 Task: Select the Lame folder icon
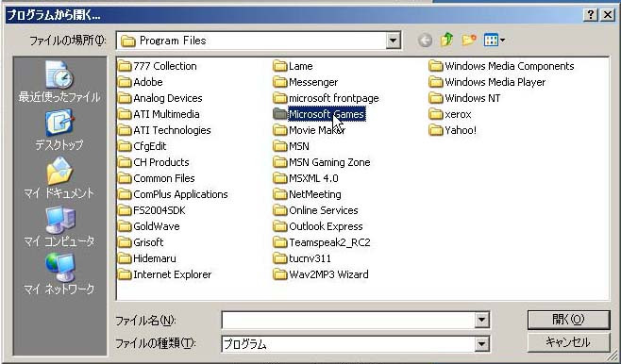click(x=280, y=66)
